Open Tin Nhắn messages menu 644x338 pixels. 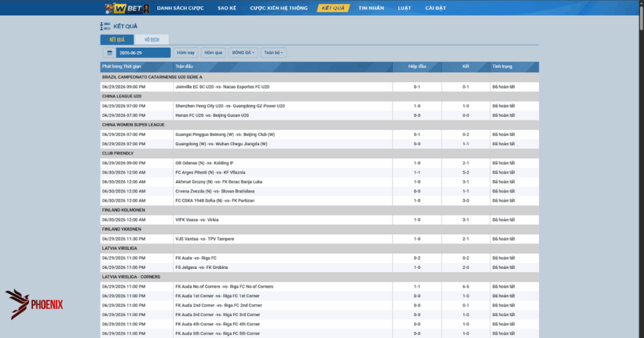coord(371,8)
